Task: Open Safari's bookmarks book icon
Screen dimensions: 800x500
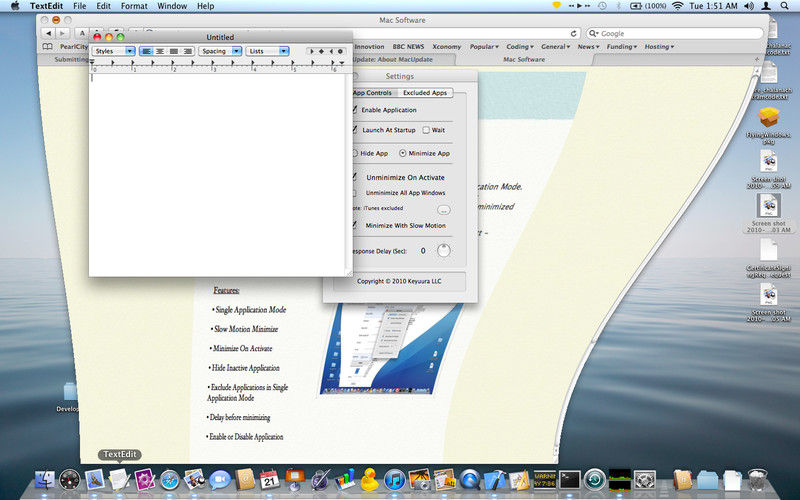Action: [47, 46]
